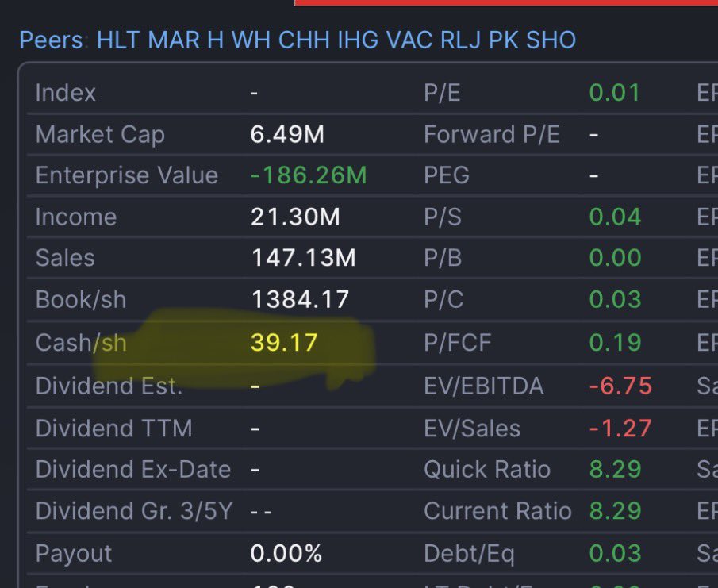Click the P/FCF label
The height and width of the screenshot is (588, 718).
click(x=458, y=343)
